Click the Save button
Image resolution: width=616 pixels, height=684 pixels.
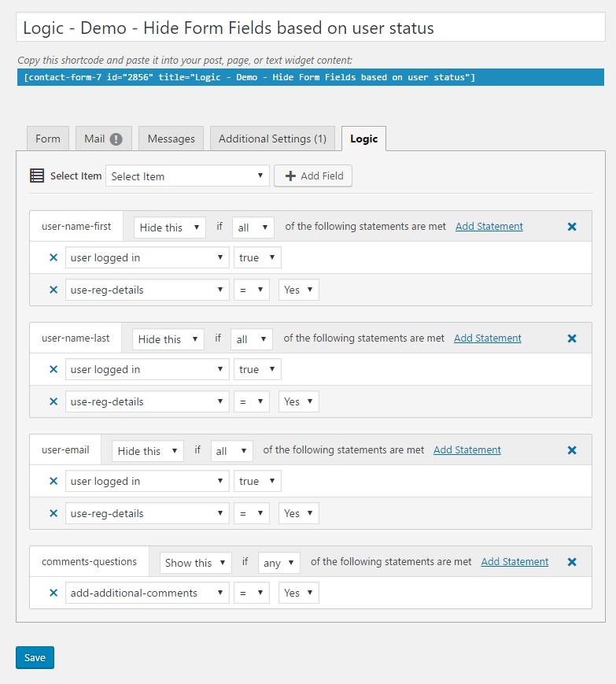coord(35,657)
